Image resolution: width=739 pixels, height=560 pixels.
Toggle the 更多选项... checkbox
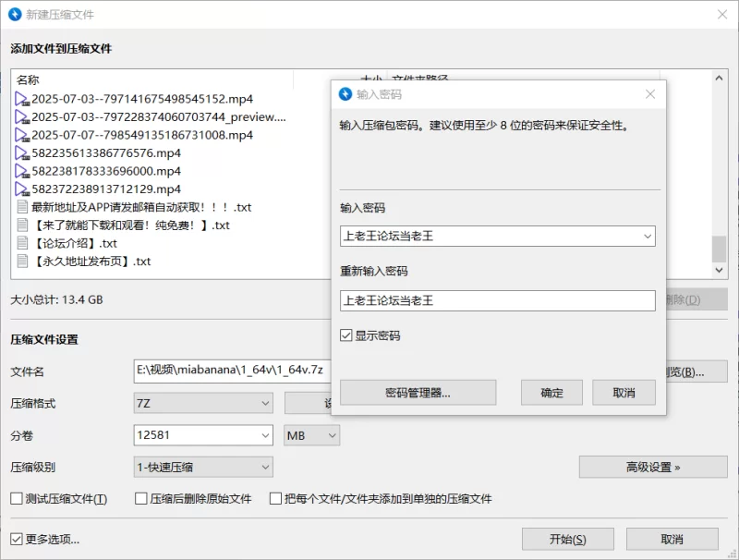pyautogui.click(x=17, y=540)
